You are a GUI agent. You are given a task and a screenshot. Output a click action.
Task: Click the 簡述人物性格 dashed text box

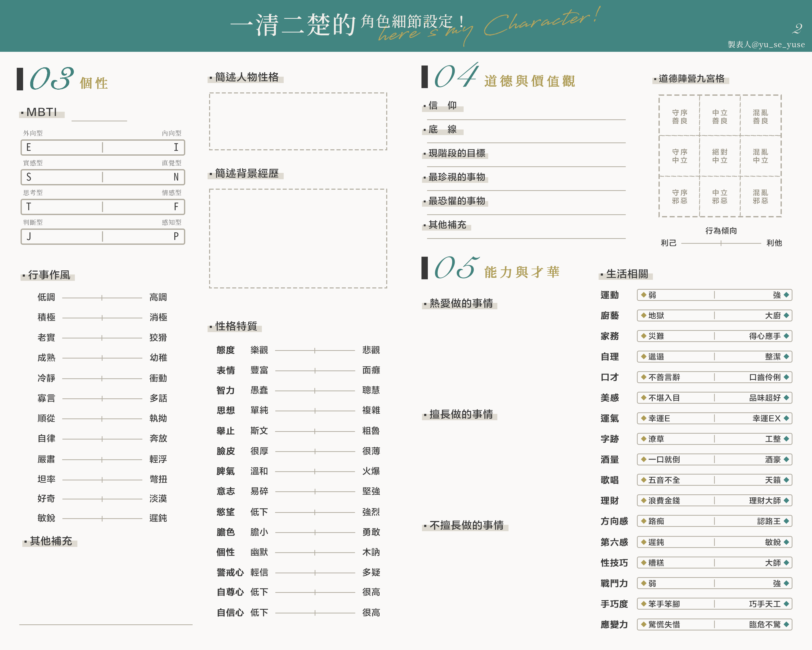[298, 121]
